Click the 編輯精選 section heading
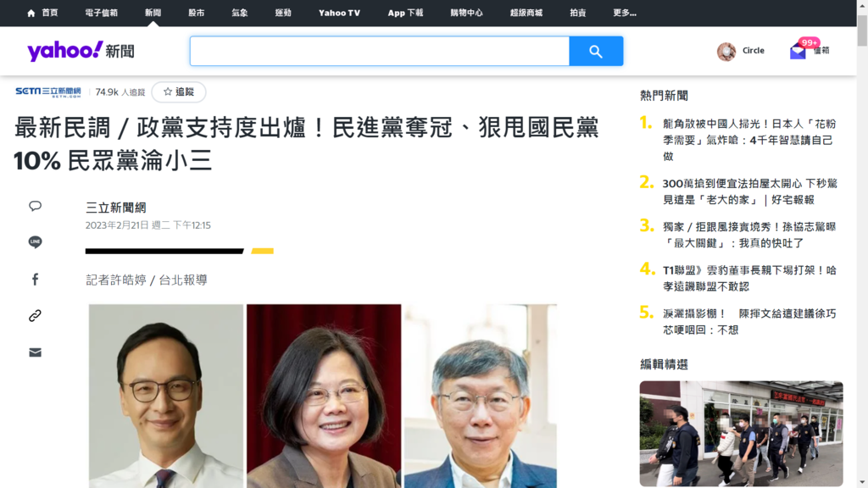 coord(664,364)
